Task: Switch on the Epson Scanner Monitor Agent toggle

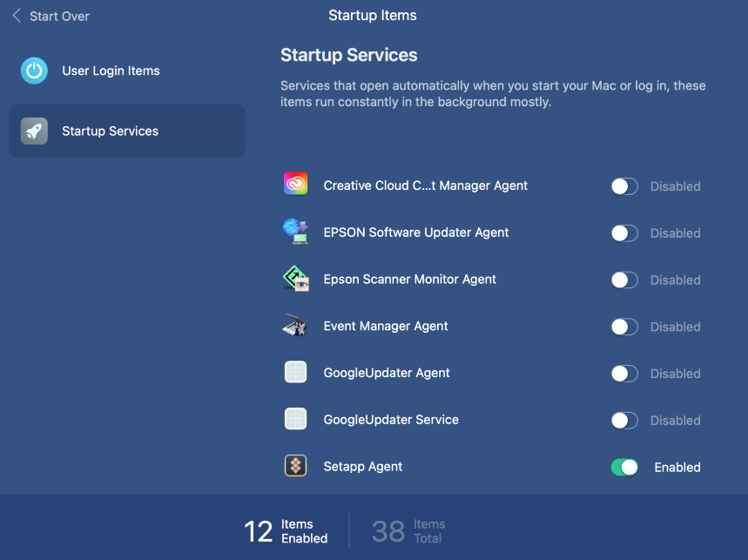Action: (624, 280)
